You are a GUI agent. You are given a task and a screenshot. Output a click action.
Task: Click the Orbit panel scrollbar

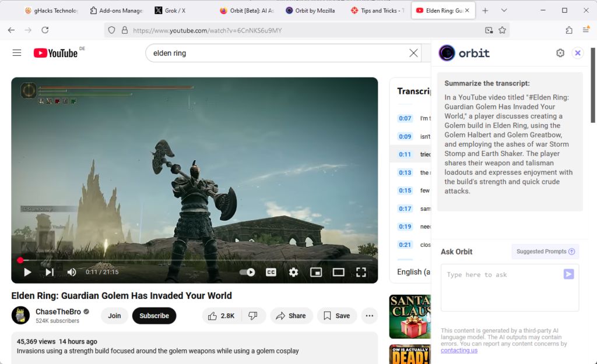click(593, 85)
